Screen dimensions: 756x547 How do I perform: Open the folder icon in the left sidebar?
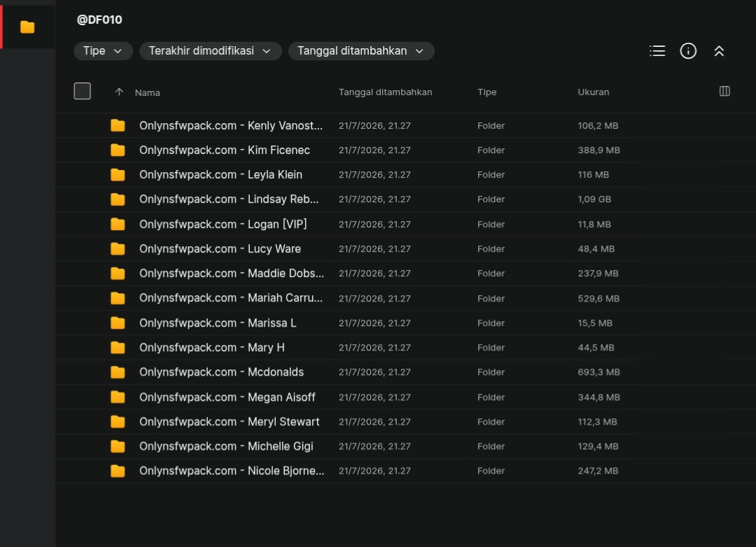(27, 27)
